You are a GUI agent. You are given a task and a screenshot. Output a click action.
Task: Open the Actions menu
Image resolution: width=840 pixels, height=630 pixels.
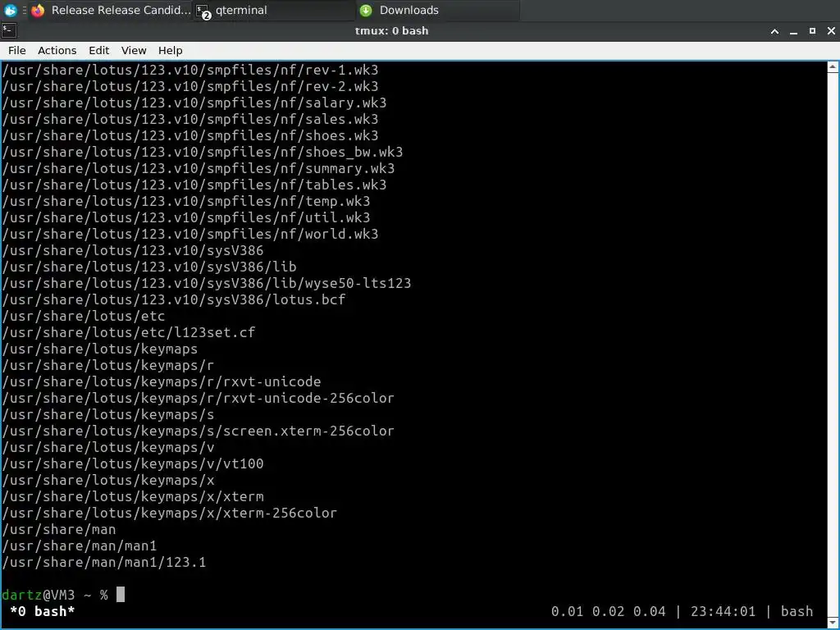point(57,50)
